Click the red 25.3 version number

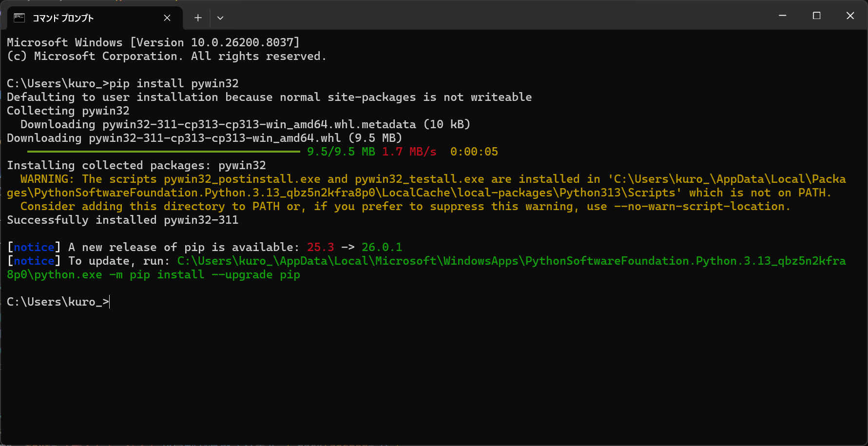click(x=320, y=247)
